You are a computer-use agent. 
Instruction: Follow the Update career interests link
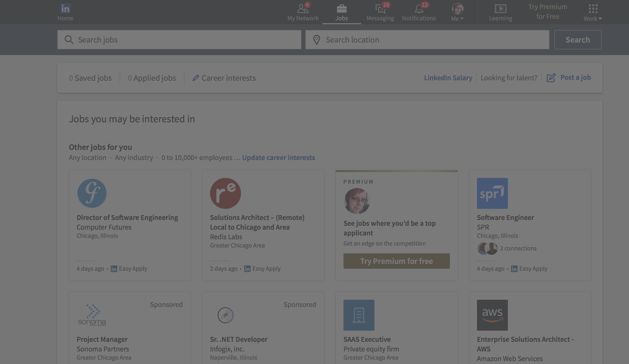[x=278, y=157]
